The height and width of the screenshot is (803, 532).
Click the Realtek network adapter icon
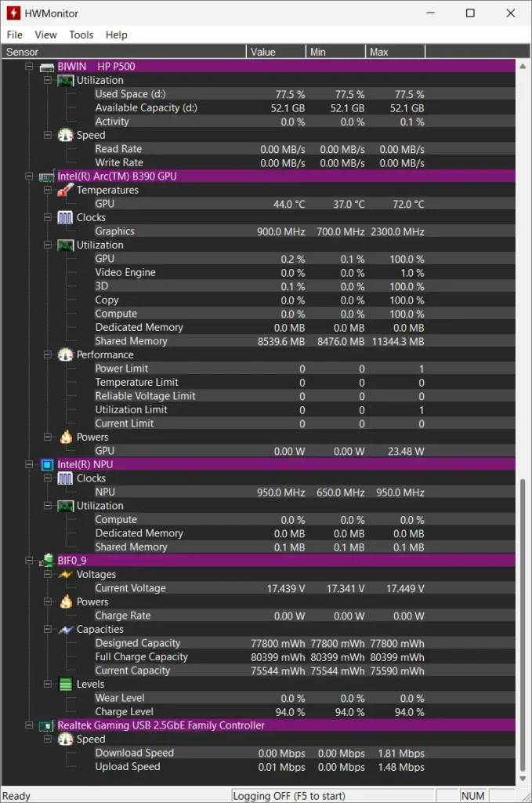pyautogui.click(x=46, y=725)
